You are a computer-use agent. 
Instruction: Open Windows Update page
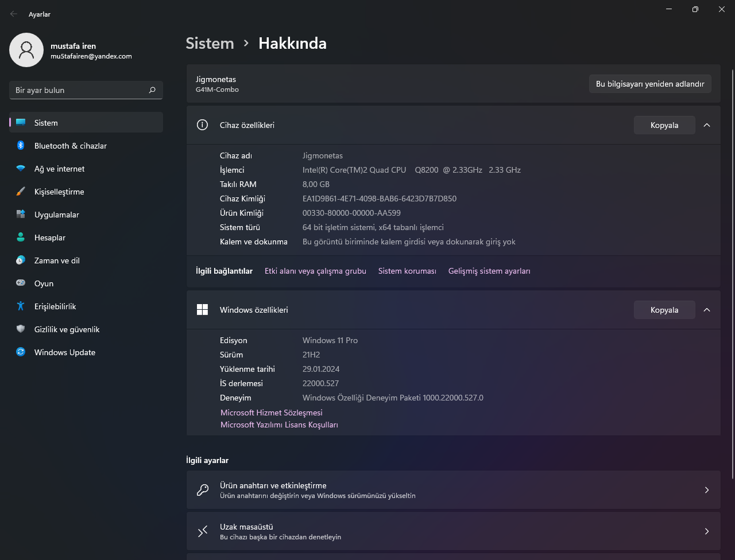pos(64,352)
